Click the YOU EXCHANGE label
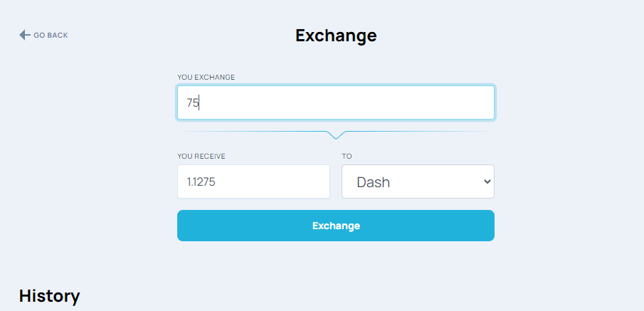Image resolution: width=644 pixels, height=311 pixels. (206, 77)
